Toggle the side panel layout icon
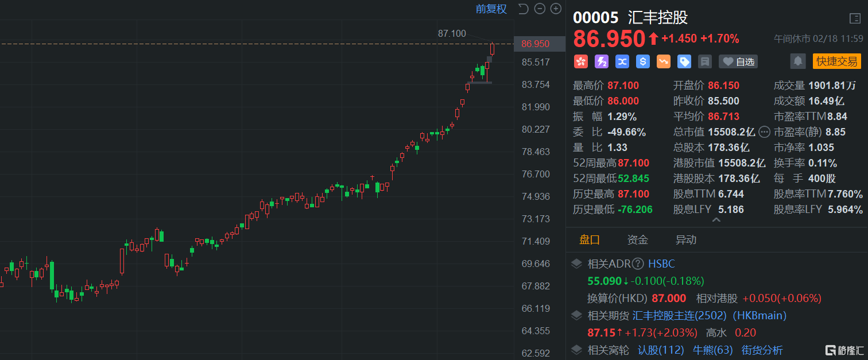868x360 pixels. (x=855, y=18)
